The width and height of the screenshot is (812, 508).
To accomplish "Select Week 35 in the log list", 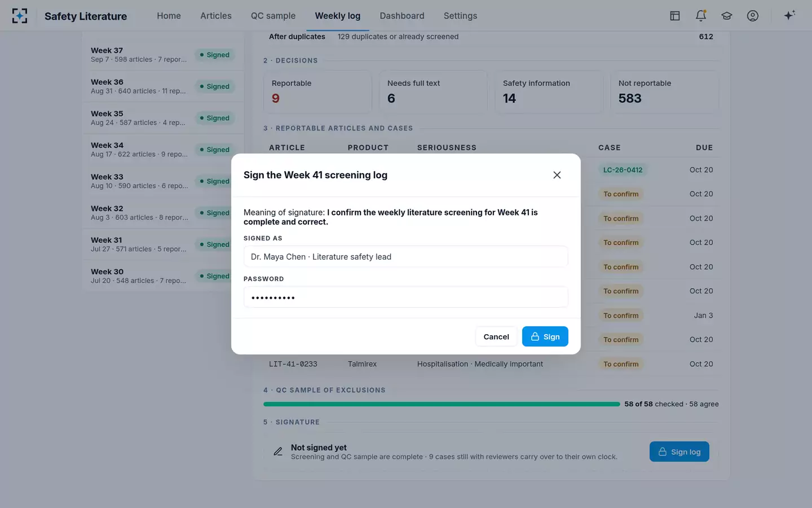I will [163, 118].
